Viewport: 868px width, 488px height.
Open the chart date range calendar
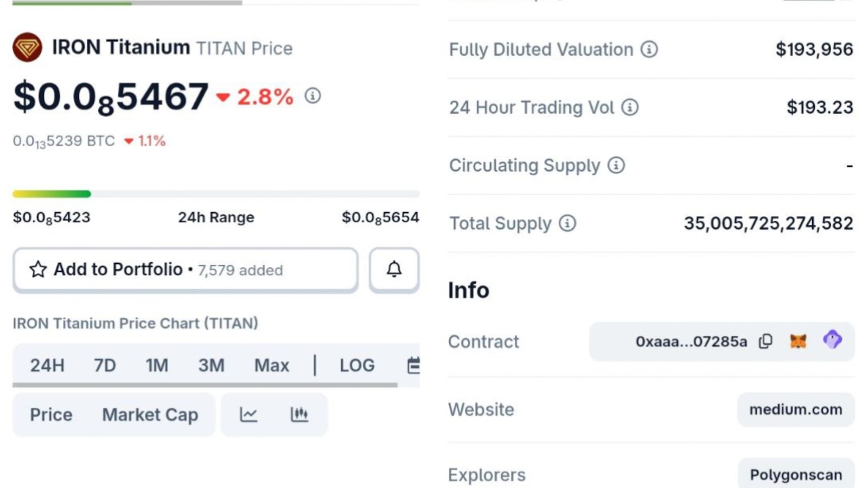(x=413, y=365)
